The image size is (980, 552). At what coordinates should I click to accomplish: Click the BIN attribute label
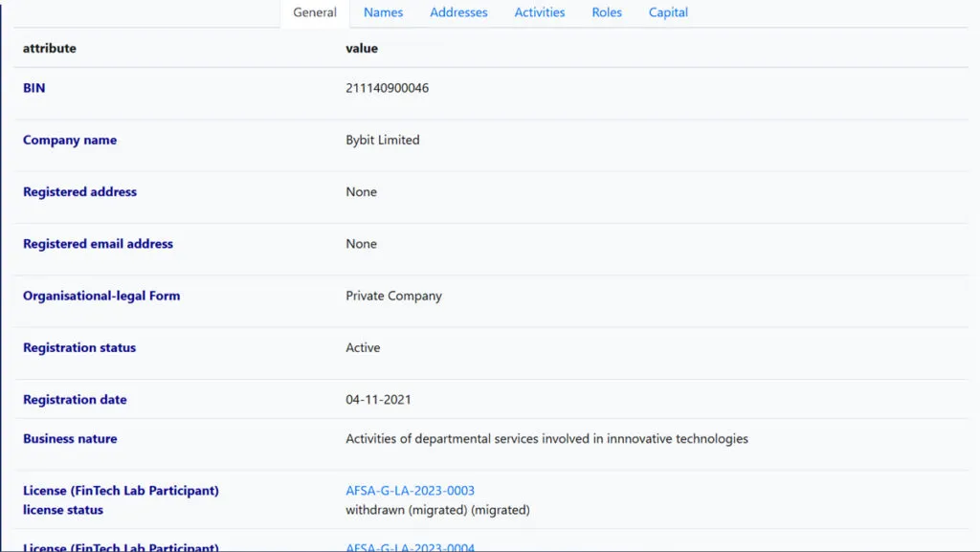[33, 88]
